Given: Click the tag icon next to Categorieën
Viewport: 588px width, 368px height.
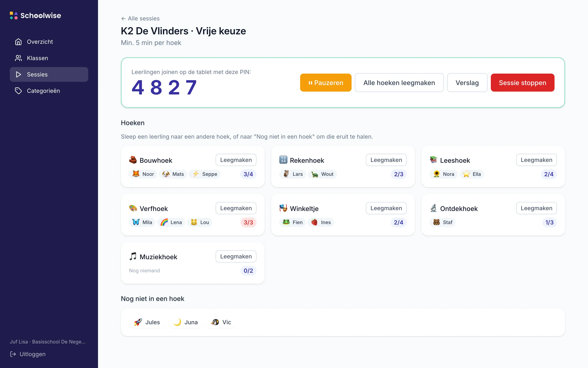Looking at the screenshot, I should click(18, 91).
